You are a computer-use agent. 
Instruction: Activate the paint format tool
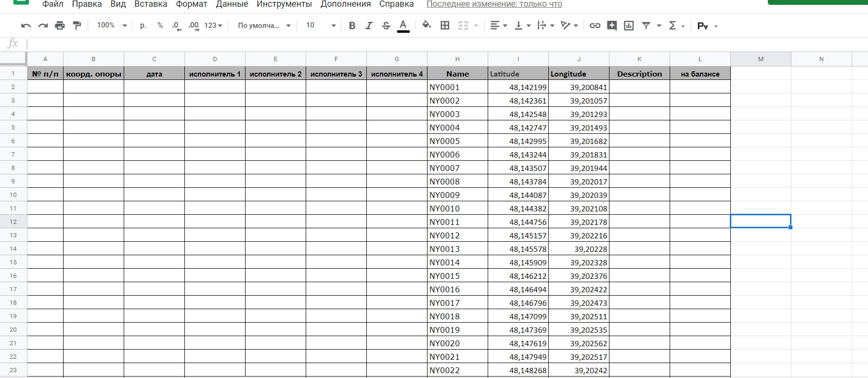click(77, 26)
